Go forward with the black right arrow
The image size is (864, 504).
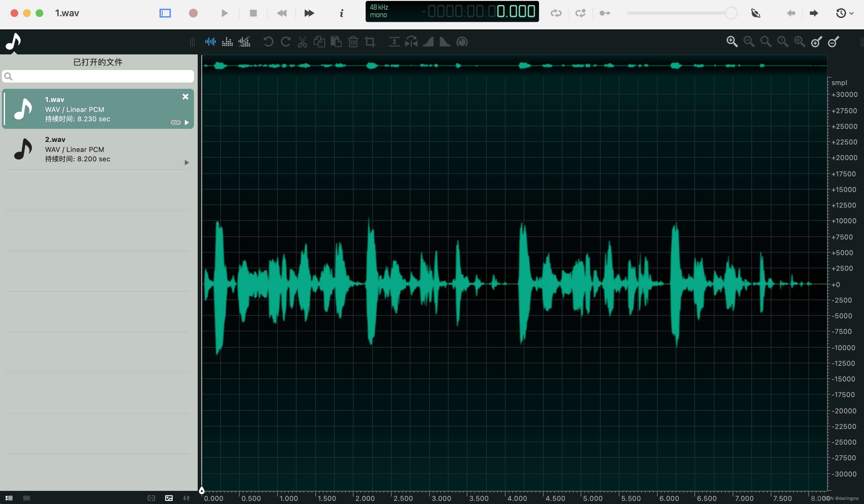click(x=814, y=13)
